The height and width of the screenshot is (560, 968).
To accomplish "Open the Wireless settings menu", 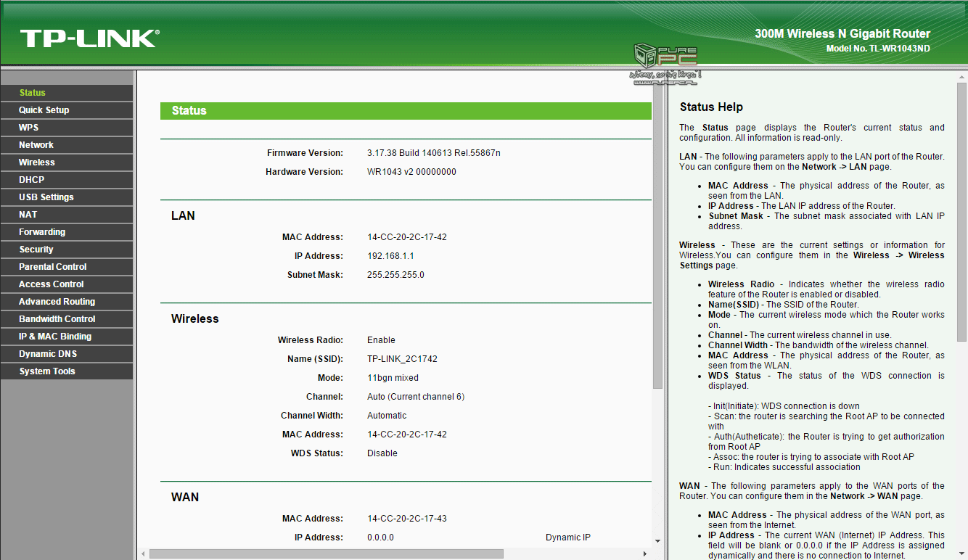I will click(67, 162).
